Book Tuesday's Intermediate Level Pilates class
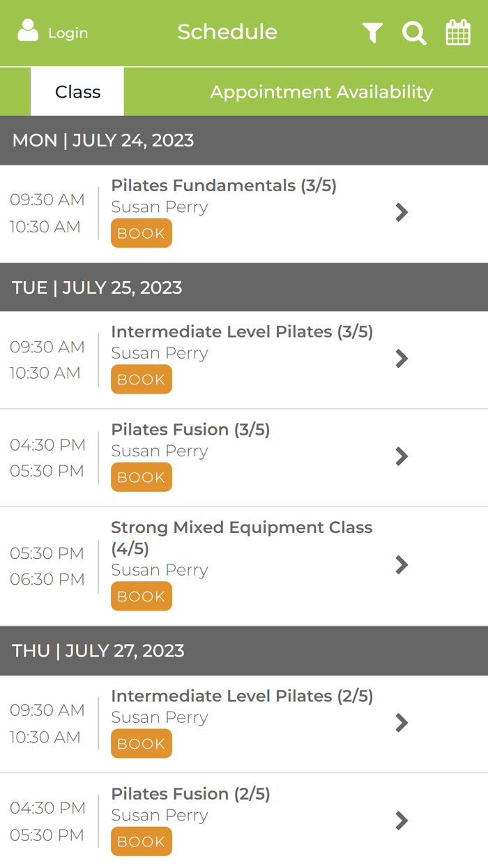This screenshot has height=868, width=488. pyautogui.click(x=141, y=379)
